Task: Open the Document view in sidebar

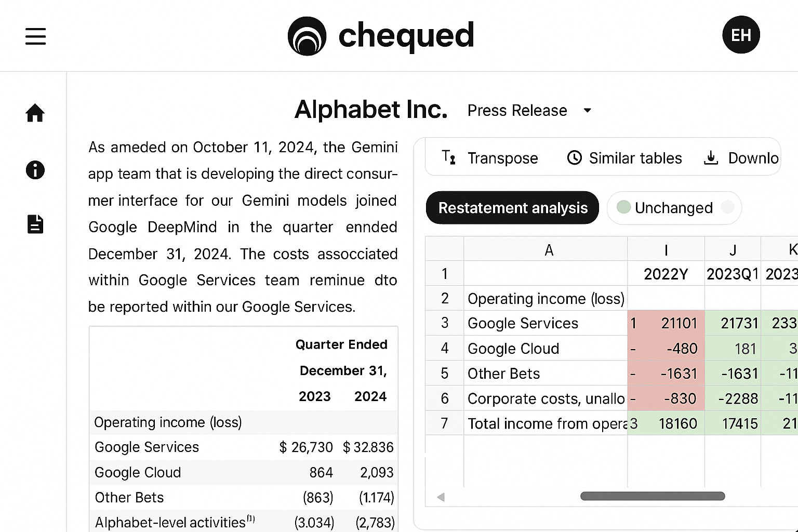Action: (x=34, y=224)
